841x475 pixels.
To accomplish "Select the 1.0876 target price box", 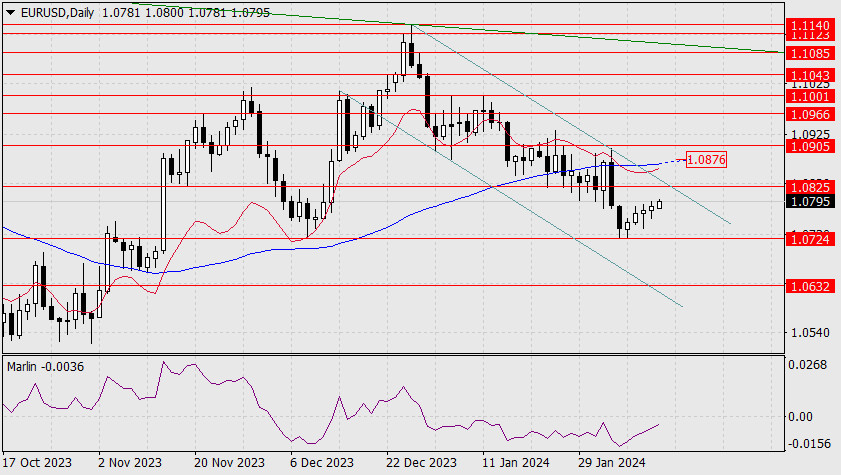I will pos(706,159).
